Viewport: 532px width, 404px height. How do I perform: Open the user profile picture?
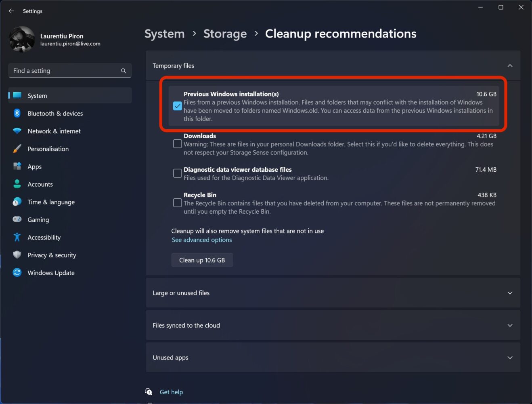[x=22, y=39]
